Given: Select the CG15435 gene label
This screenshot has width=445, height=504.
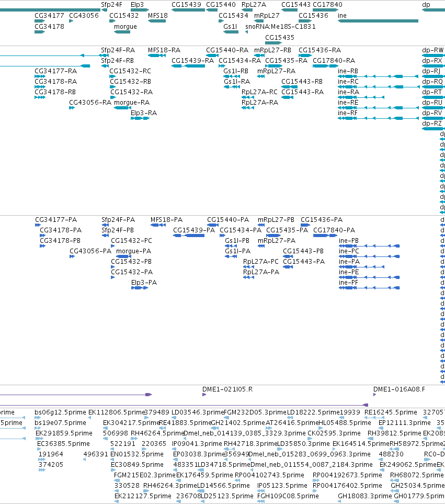Looking at the screenshot, I should [x=280, y=37].
